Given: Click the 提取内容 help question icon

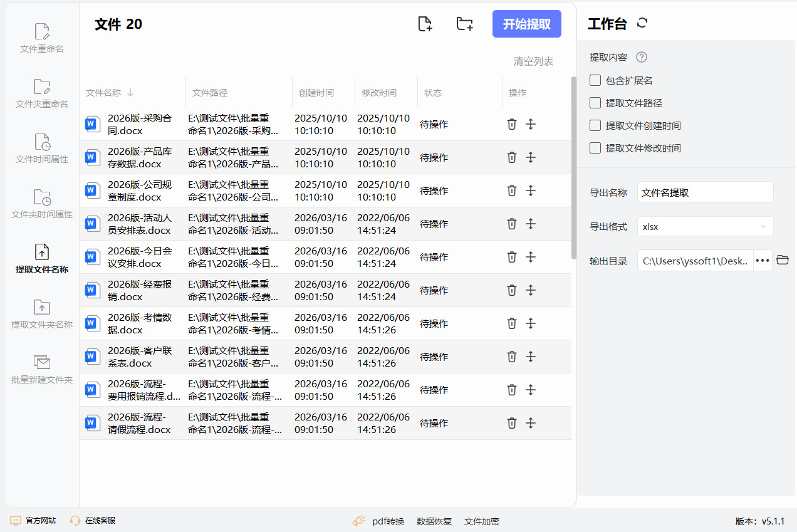Looking at the screenshot, I should click(641, 57).
